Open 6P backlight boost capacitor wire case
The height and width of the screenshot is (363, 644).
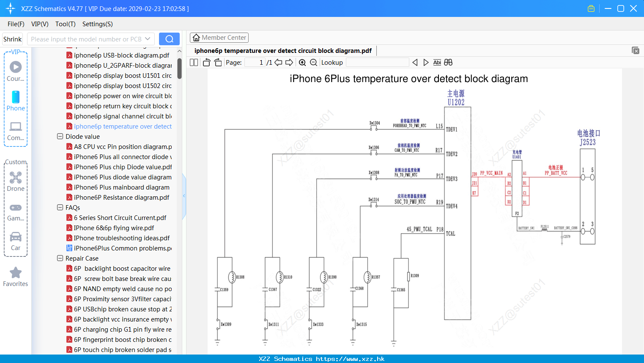point(118,269)
